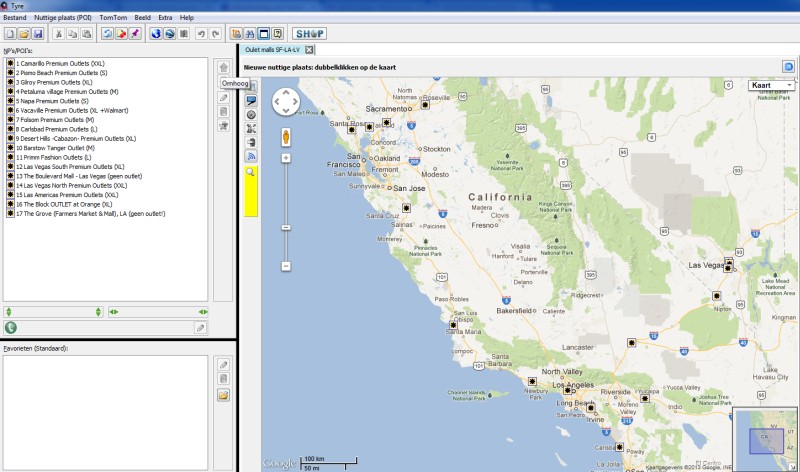Close the Outlet malls SF-LA-LV tab
Image resolution: width=800 pixels, height=472 pixels.
[309, 50]
